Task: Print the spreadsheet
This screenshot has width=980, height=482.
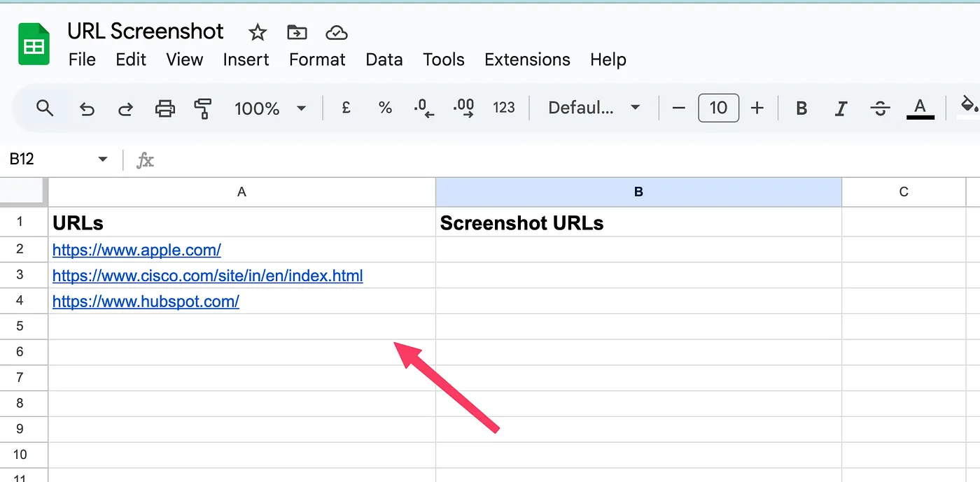Action: click(x=164, y=108)
